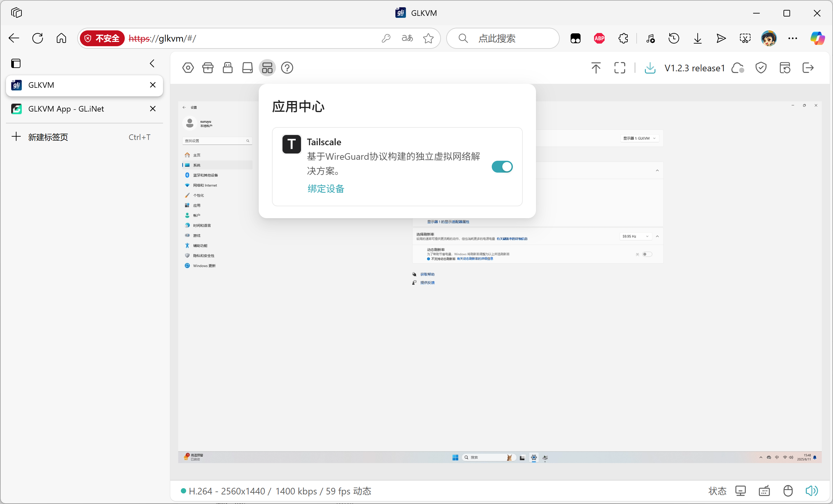Click the 绑定设备 link under Tailscale

pos(325,188)
